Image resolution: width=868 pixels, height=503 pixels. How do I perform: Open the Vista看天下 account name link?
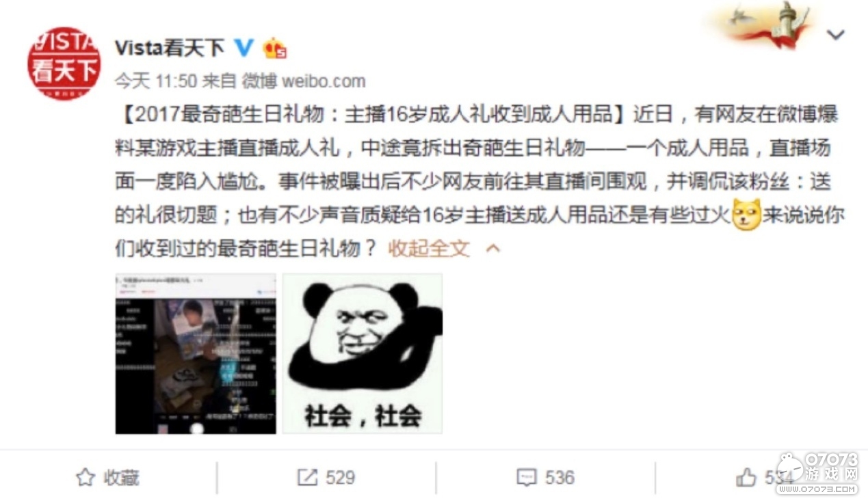tap(170, 48)
